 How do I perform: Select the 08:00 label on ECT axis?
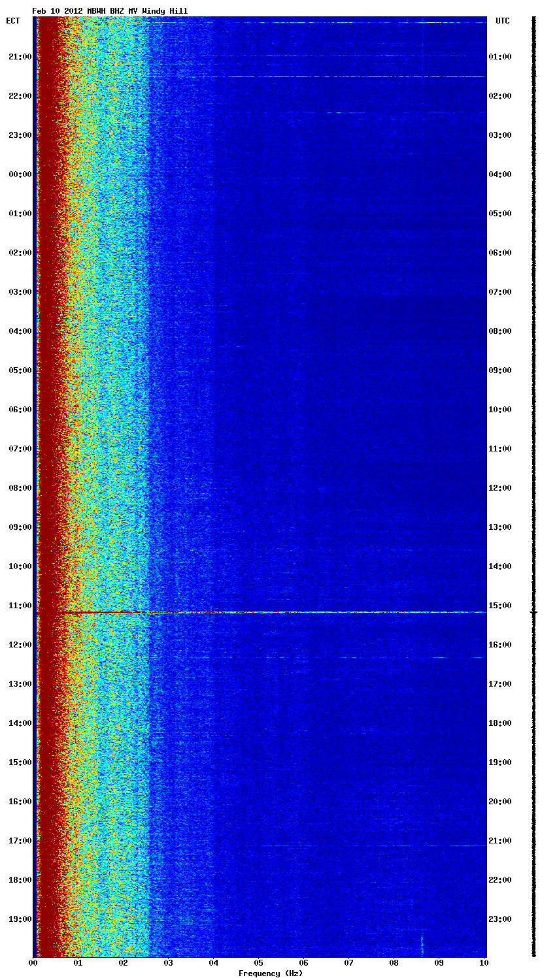(20, 488)
